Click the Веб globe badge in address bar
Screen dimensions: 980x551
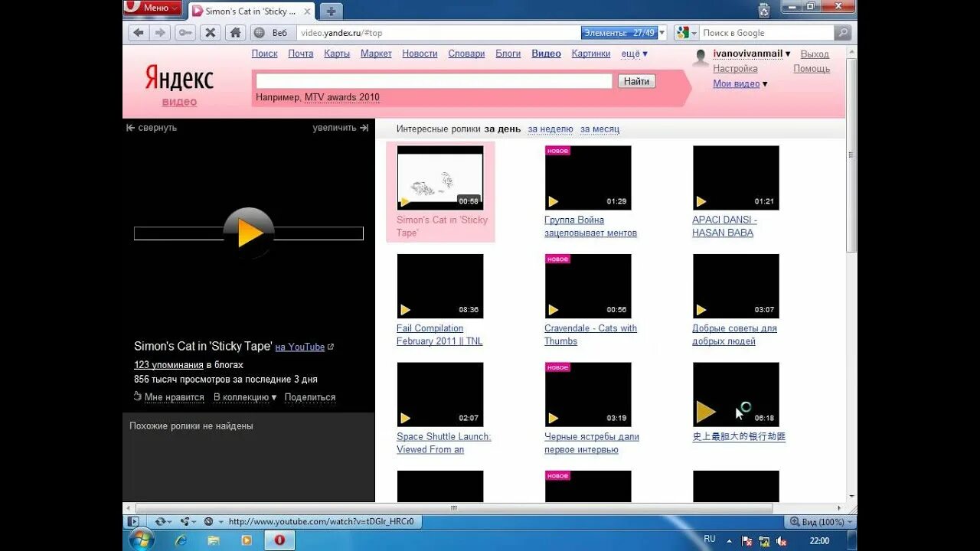[x=271, y=33]
